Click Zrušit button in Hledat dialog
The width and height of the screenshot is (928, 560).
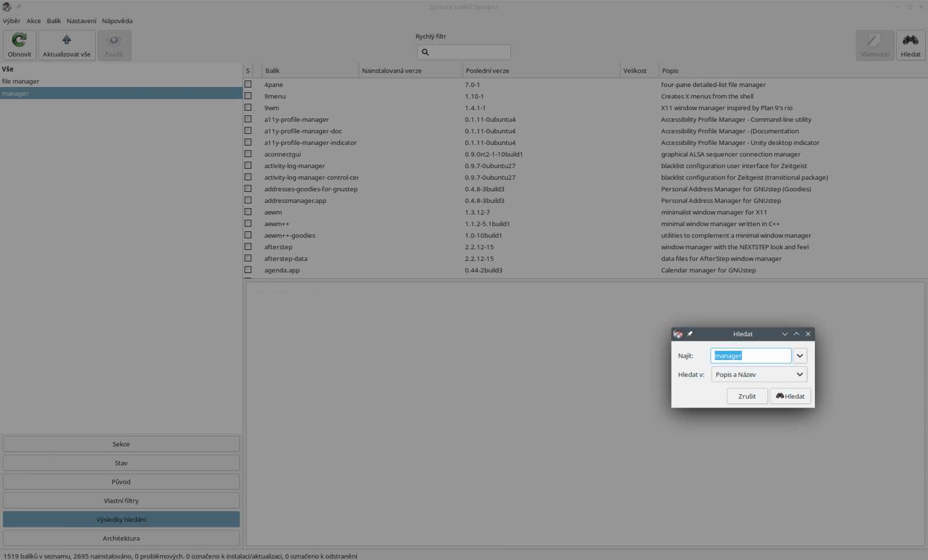click(x=747, y=396)
